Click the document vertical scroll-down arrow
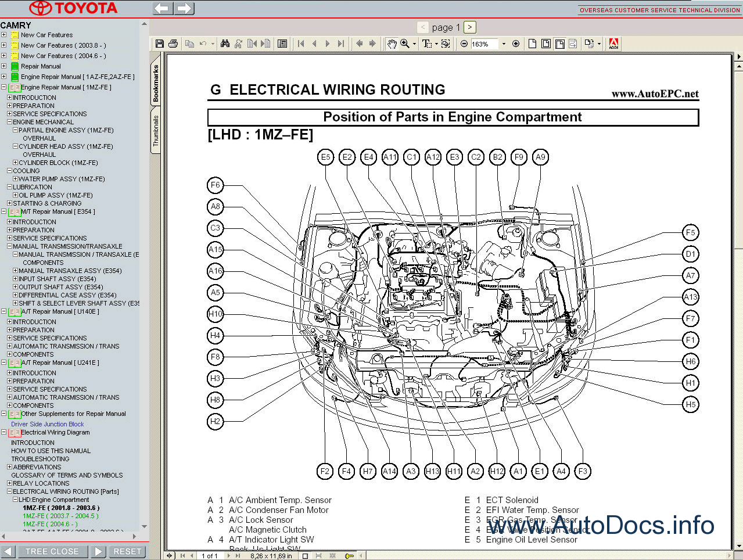Image resolution: width=743 pixels, height=560 pixels. pos(739,545)
